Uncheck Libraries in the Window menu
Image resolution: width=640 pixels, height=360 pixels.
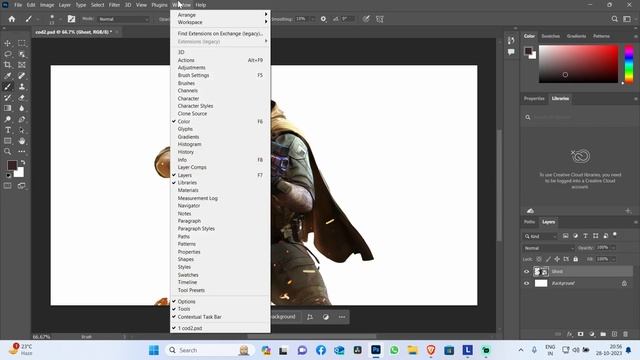pos(220,182)
